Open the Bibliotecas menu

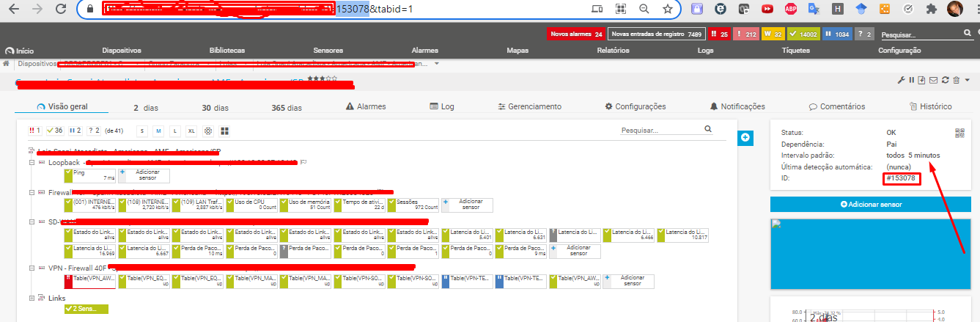point(226,51)
